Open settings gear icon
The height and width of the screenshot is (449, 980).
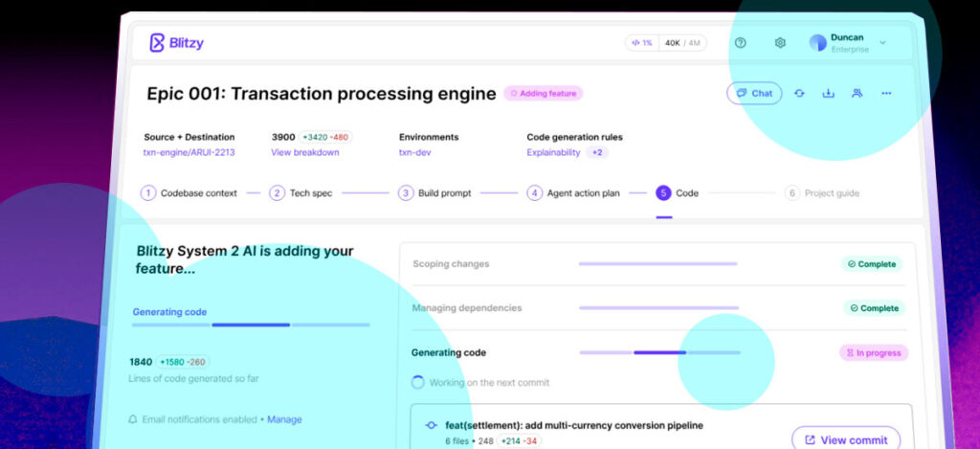click(780, 43)
